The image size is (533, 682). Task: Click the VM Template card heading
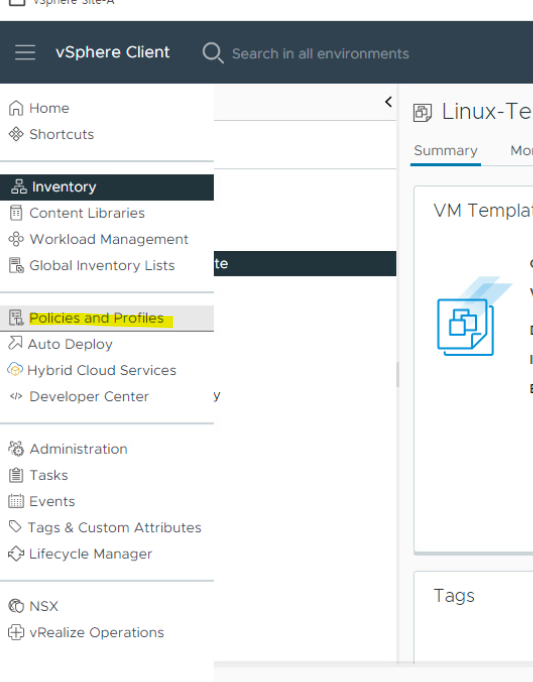tap(483, 211)
